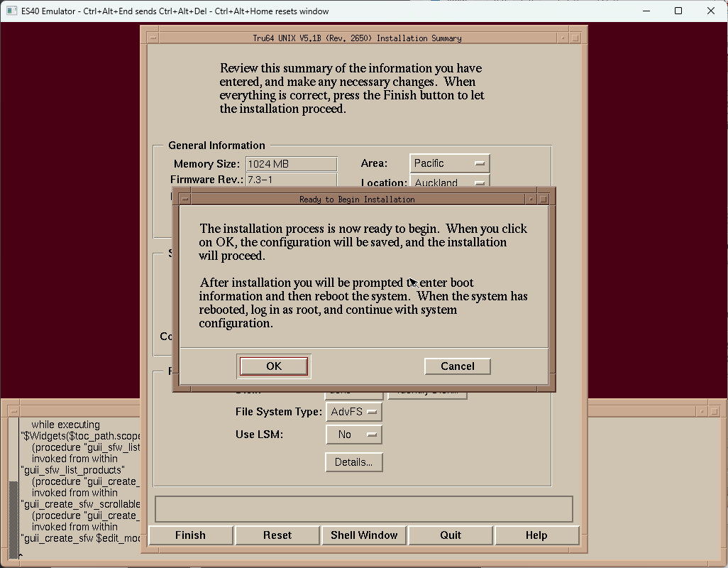The image size is (728, 568).
Task: Click the empty status text box above Finish
Action: [363, 509]
